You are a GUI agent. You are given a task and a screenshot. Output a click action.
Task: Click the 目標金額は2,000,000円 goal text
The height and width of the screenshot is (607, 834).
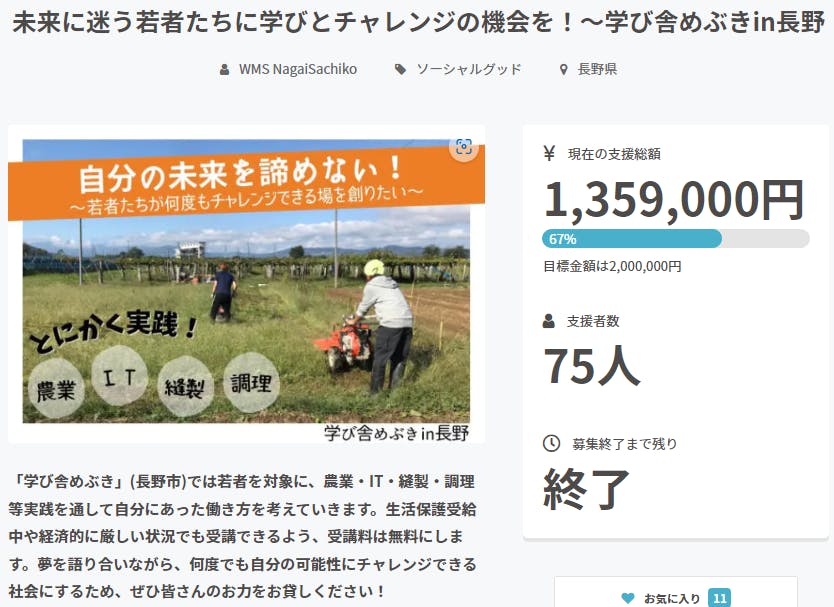click(x=612, y=266)
